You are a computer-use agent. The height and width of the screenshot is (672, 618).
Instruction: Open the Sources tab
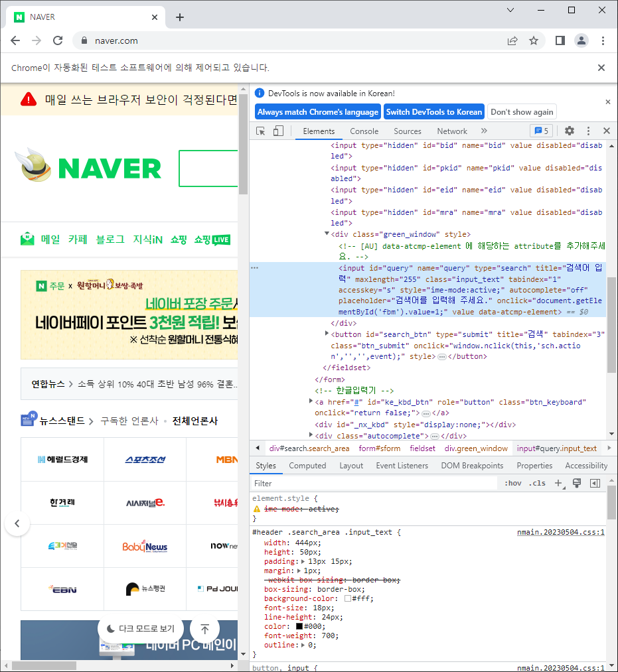[408, 131]
